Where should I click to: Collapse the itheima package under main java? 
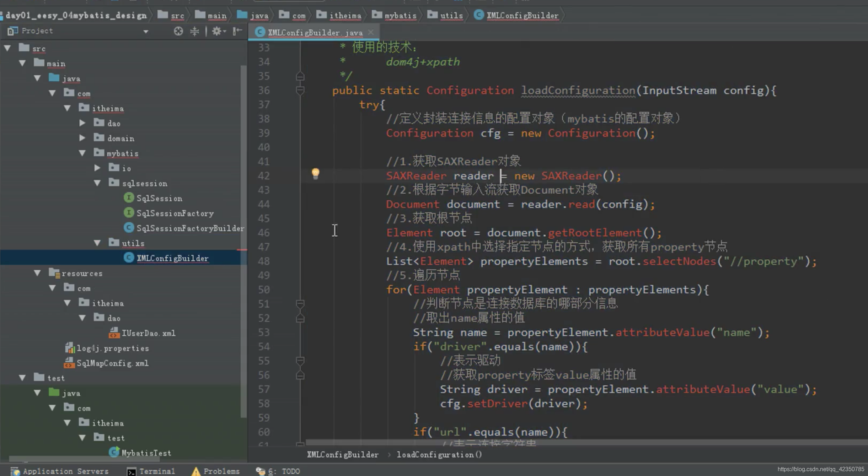[67, 108]
